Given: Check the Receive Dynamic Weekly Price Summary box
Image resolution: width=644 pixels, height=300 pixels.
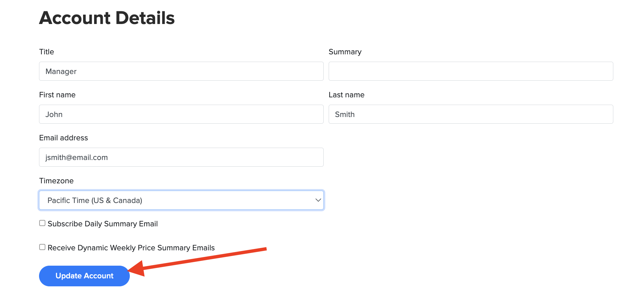Looking at the screenshot, I should coord(42,247).
